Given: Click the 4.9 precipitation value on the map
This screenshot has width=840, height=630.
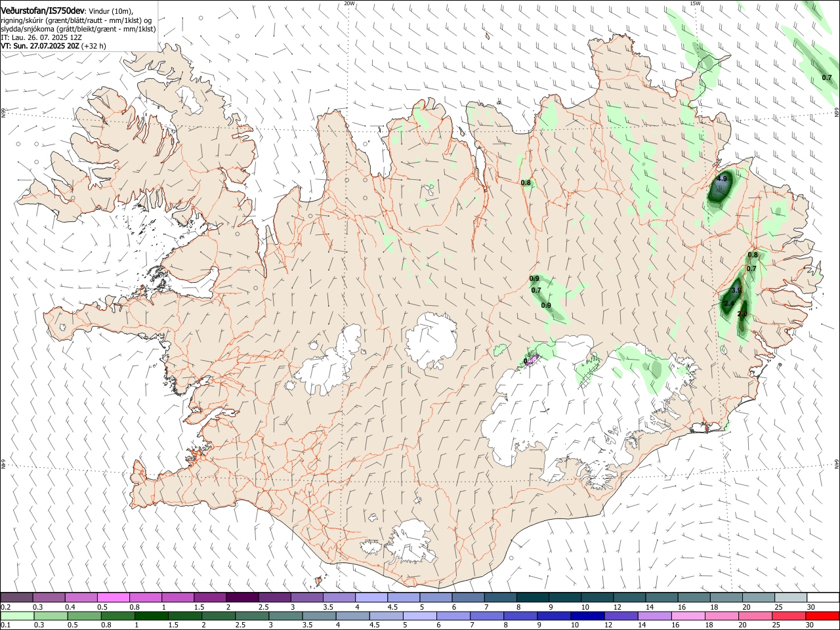Looking at the screenshot, I should (722, 178).
